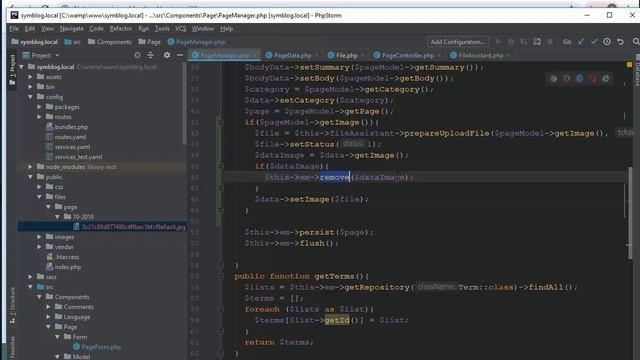Click the Scroll from Source target icon

click(137, 55)
